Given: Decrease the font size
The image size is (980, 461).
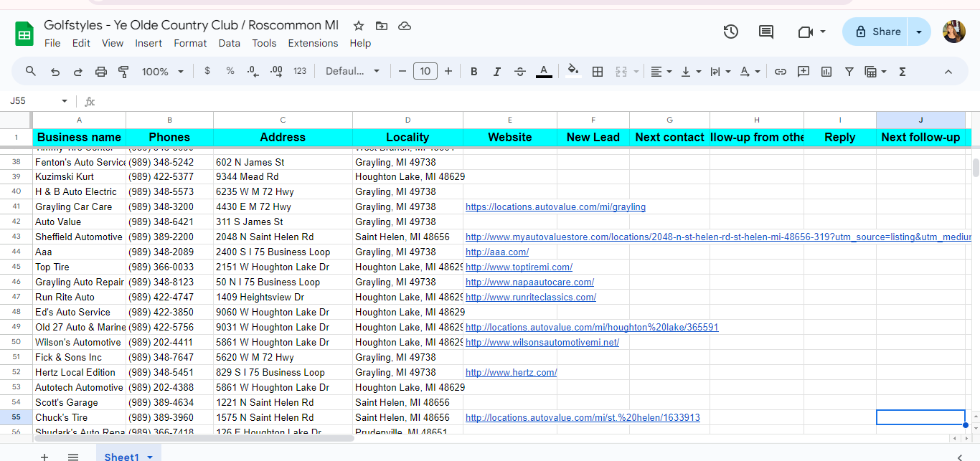Looking at the screenshot, I should [x=402, y=71].
